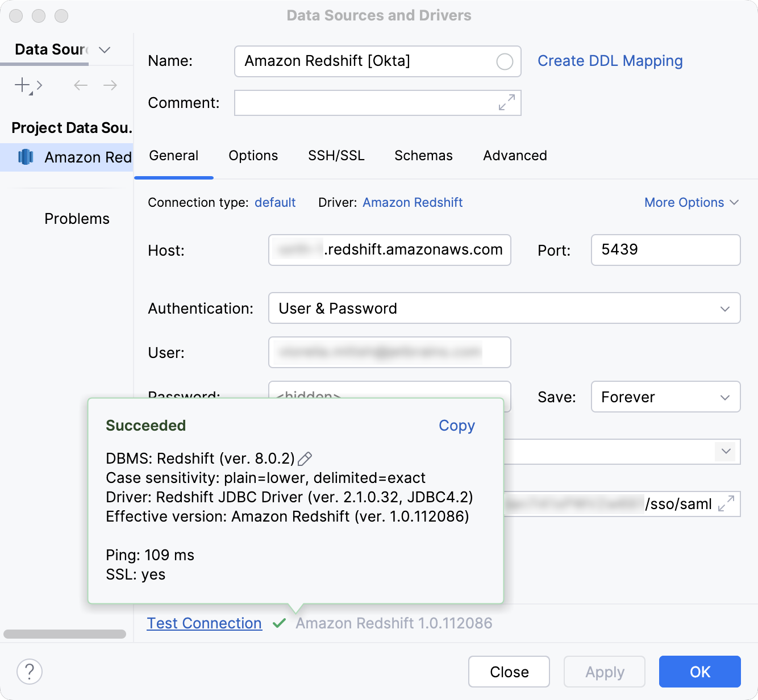
Task: Edit the DBMS version via the pencil icon
Action: click(305, 459)
